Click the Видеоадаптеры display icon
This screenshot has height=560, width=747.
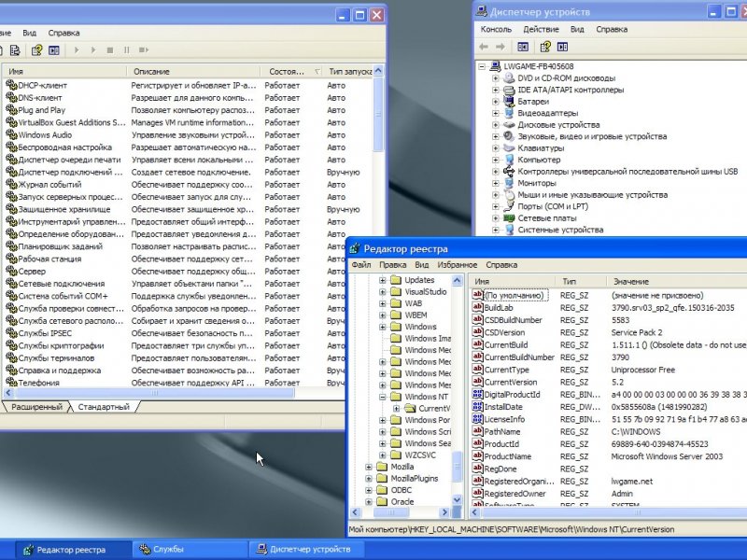tap(509, 113)
